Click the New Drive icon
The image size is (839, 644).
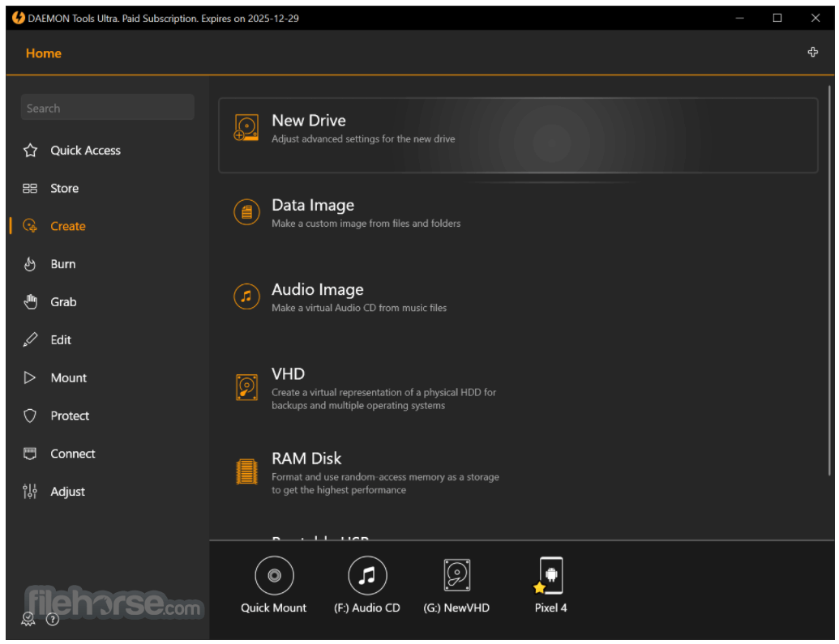point(246,128)
